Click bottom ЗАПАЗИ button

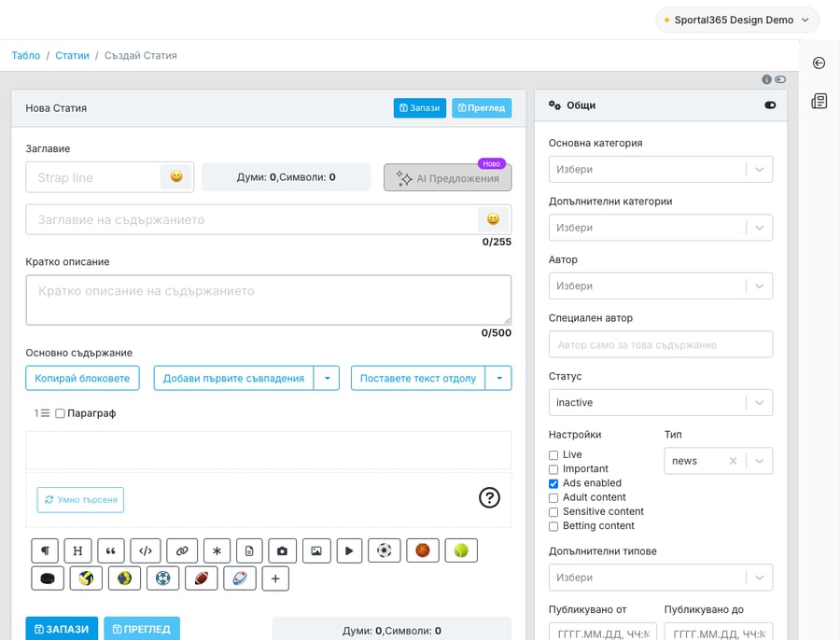tap(62, 629)
